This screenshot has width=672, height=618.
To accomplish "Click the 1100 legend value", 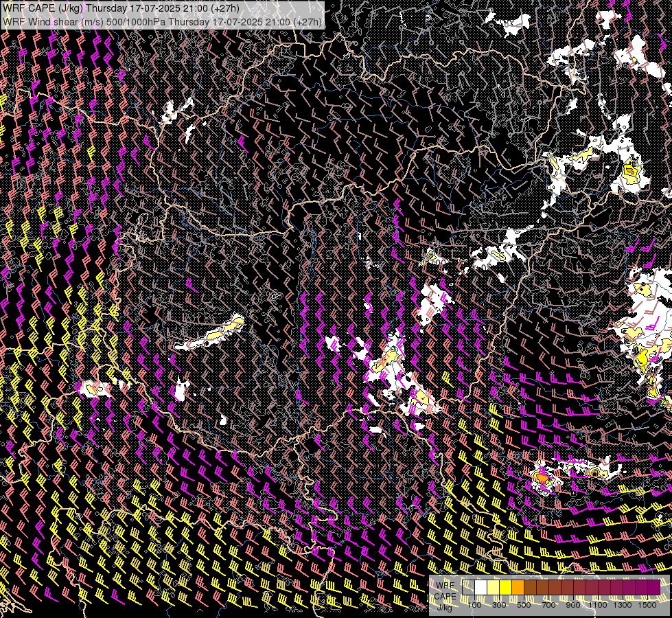I will (598, 605).
